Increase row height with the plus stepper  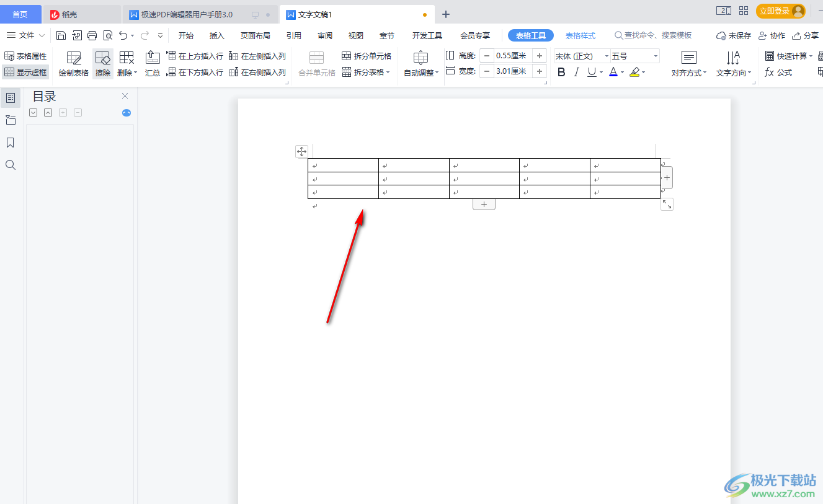(539, 55)
